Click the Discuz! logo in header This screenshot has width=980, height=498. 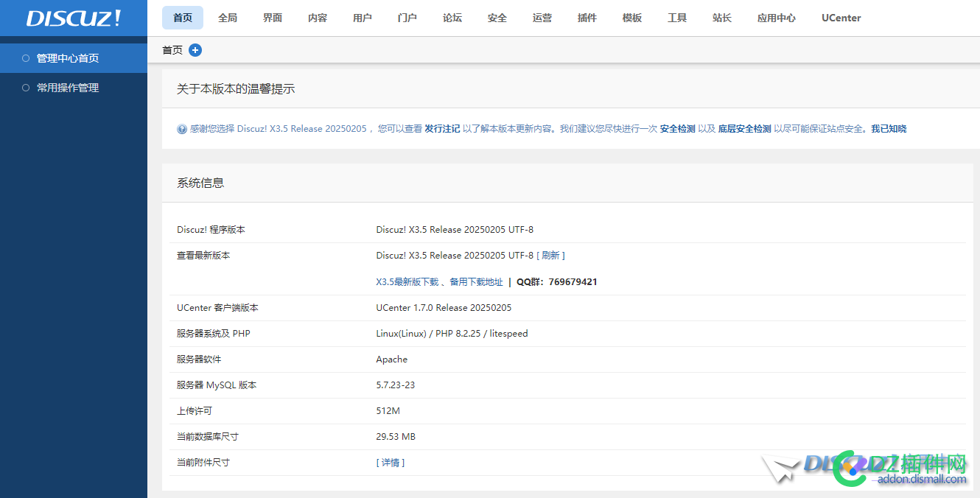click(74, 18)
